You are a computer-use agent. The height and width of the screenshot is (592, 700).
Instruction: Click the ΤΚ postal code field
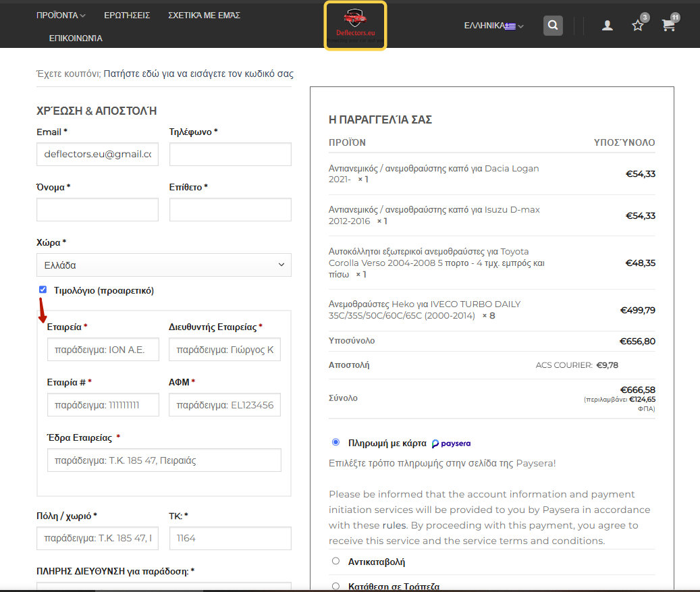coord(230,538)
